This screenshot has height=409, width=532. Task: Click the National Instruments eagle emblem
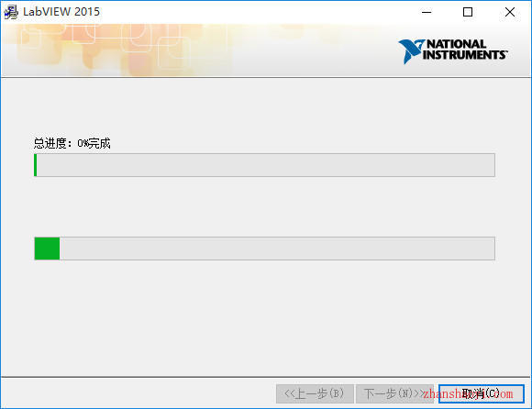(x=411, y=51)
